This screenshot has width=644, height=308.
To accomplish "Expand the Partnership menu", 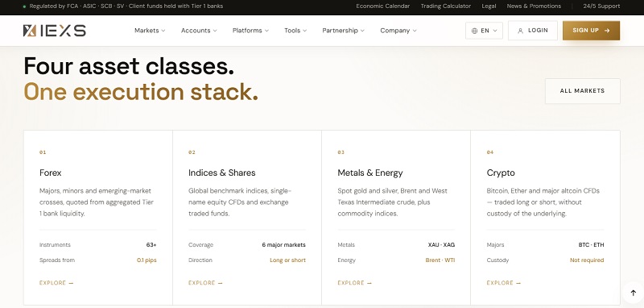I will pyautogui.click(x=343, y=31).
